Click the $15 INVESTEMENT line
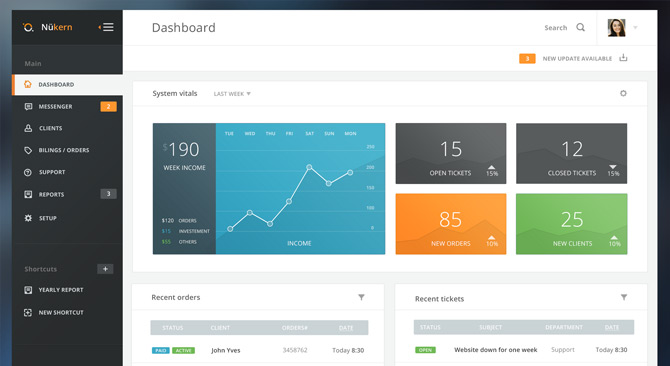This screenshot has height=366, width=670. pos(185,231)
